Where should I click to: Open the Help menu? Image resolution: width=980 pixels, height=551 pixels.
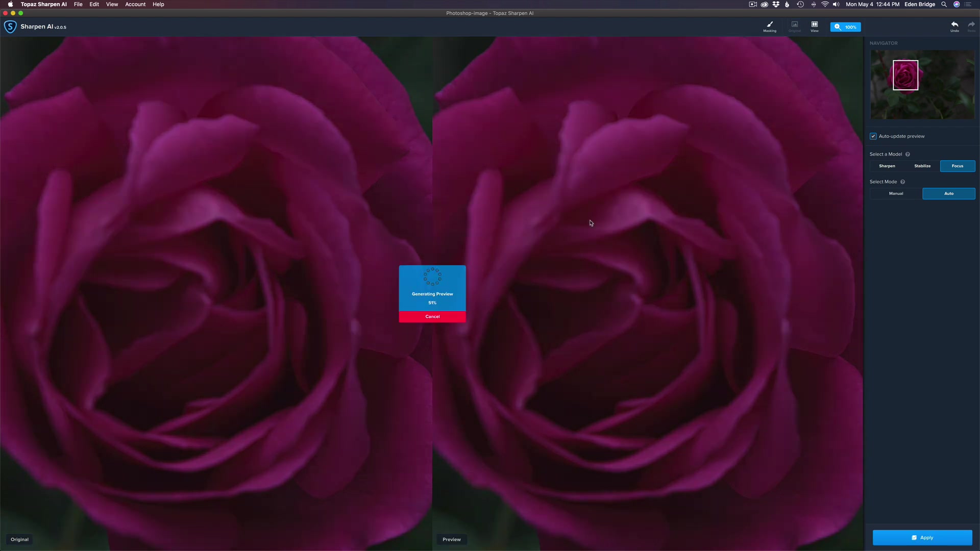pyautogui.click(x=158, y=4)
